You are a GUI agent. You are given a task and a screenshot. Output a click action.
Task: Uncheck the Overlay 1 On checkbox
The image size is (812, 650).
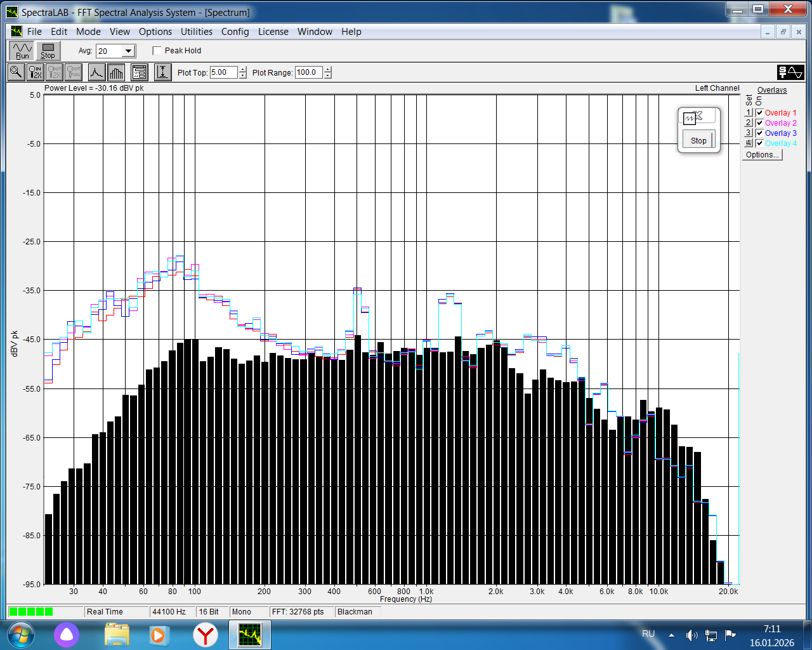[759, 113]
